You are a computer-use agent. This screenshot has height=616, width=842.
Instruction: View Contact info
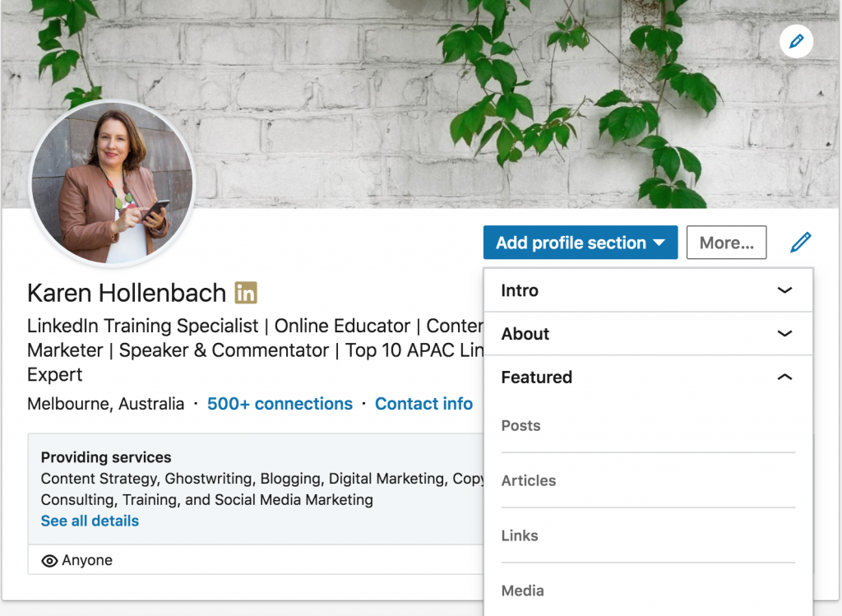pos(423,404)
